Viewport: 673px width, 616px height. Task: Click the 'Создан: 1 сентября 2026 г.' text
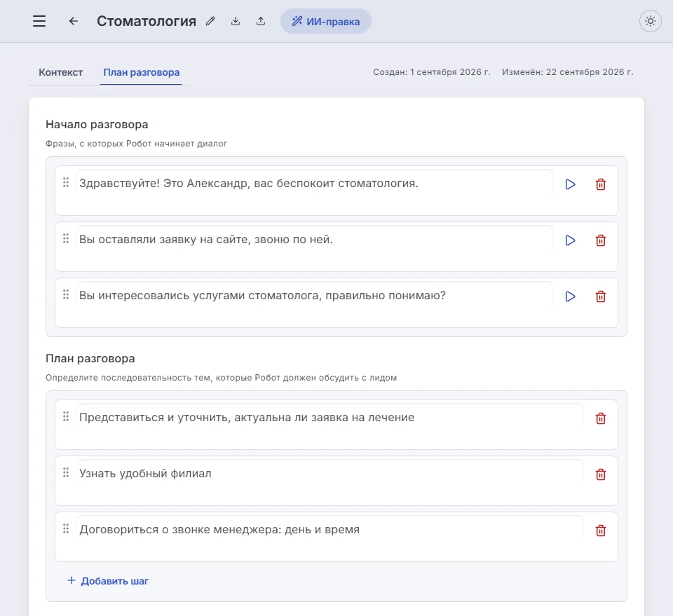coord(431,72)
